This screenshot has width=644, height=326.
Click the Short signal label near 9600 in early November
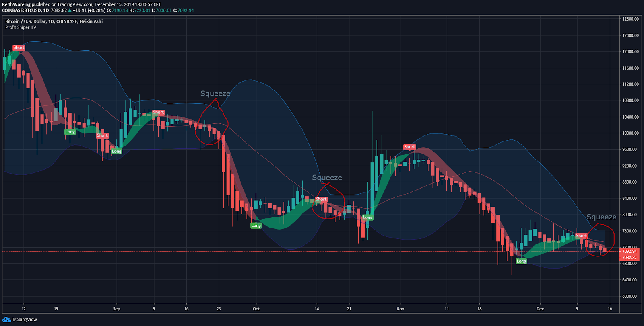coord(409,147)
